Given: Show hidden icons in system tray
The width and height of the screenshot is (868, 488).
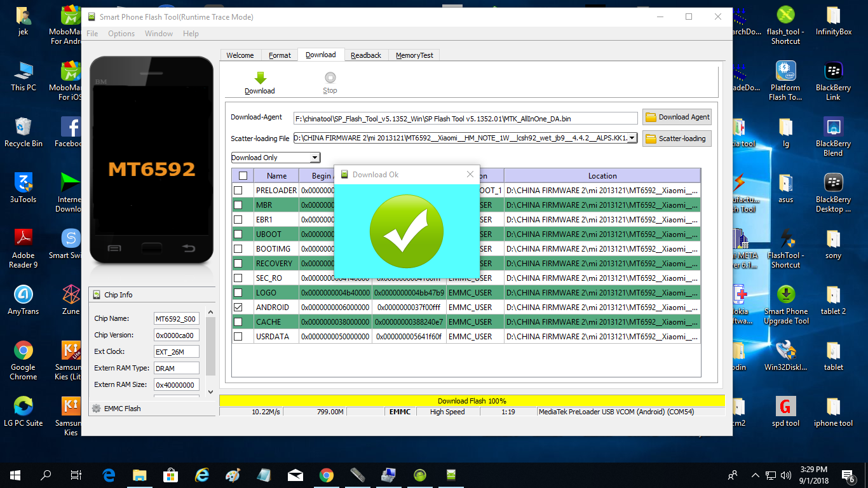Looking at the screenshot, I should (755, 475).
